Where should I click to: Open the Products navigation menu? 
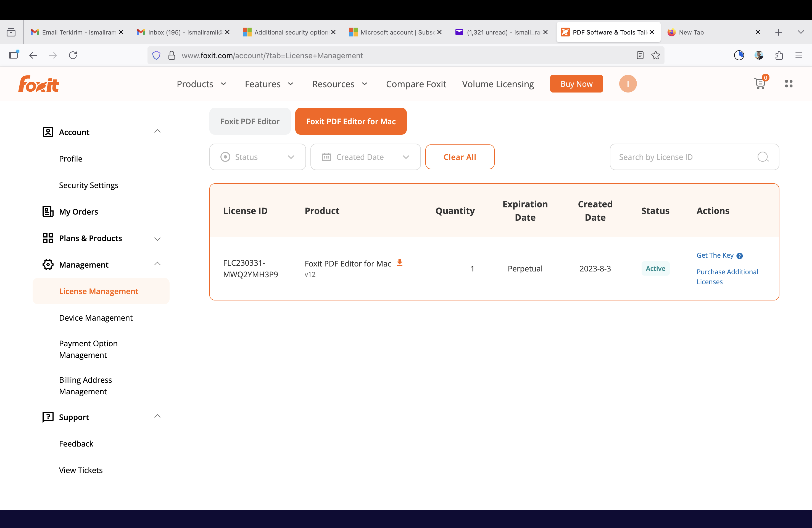tap(201, 84)
